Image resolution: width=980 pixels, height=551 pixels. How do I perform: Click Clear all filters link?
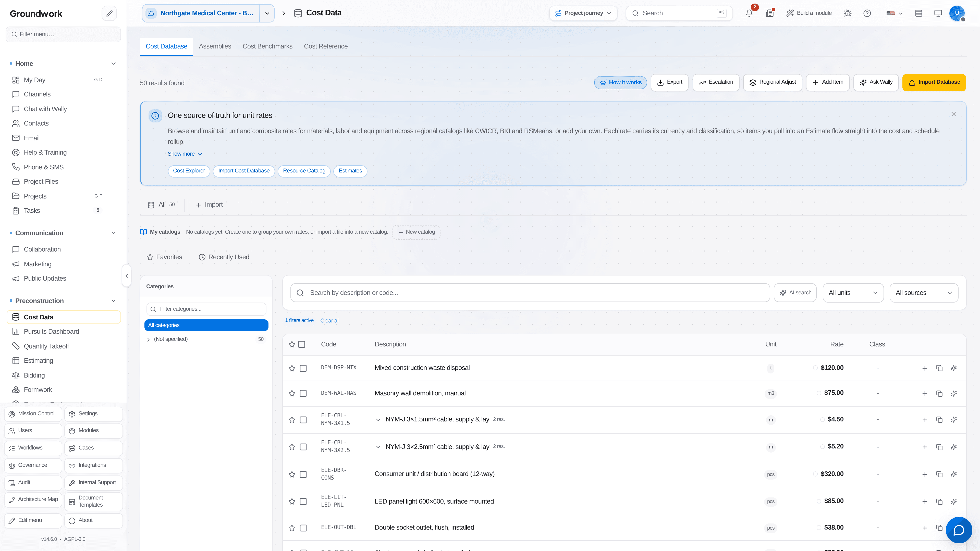click(x=329, y=321)
